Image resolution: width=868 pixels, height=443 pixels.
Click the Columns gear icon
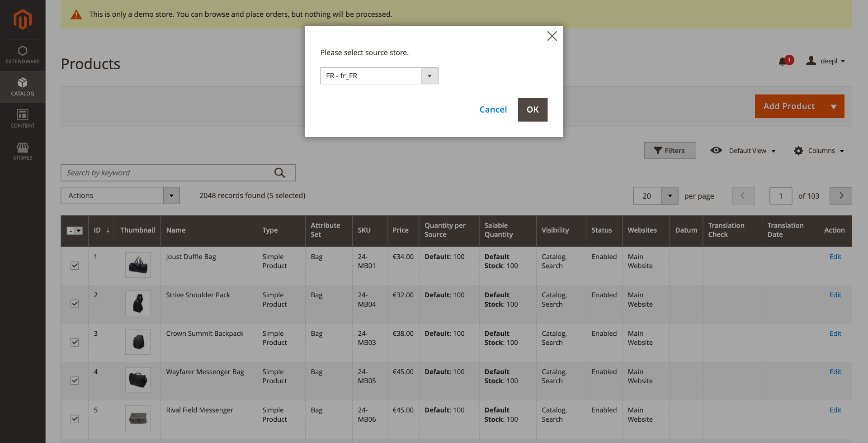798,151
